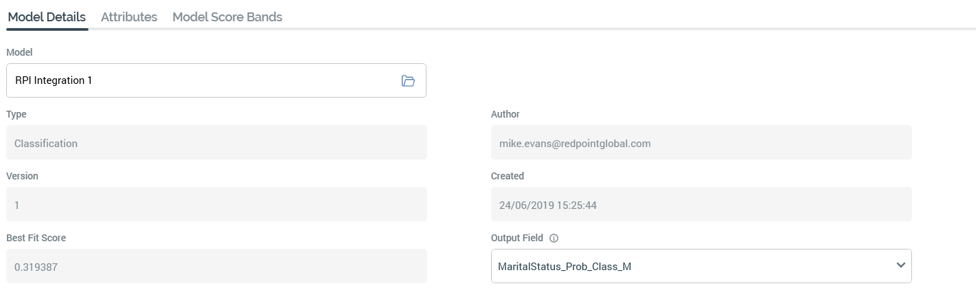The height and width of the screenshot is (288, 980).
Task: Click the Created date field
Action: click(700, 205)
